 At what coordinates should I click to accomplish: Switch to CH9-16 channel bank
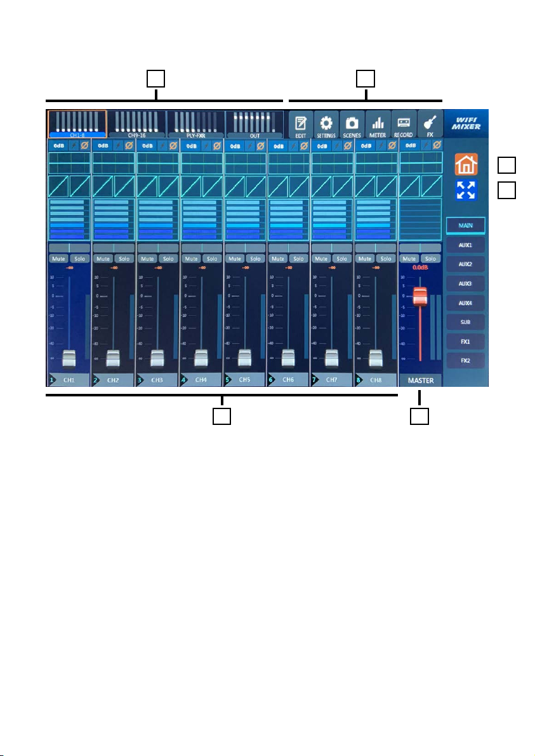[136, 124]
